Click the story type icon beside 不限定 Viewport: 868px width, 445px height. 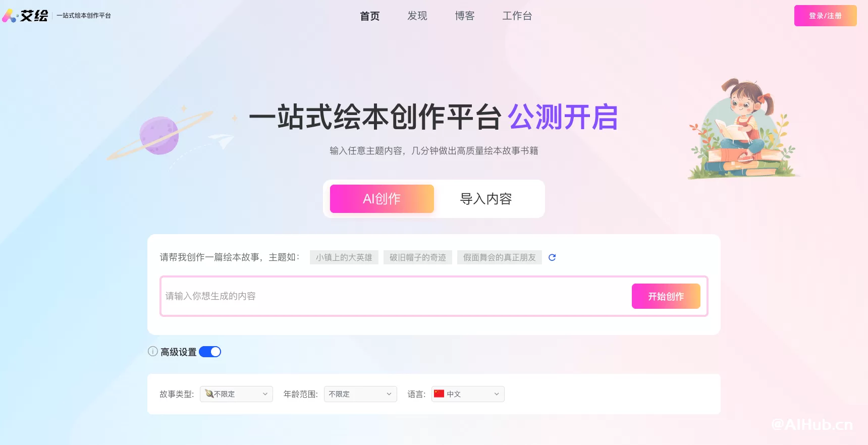209,394
